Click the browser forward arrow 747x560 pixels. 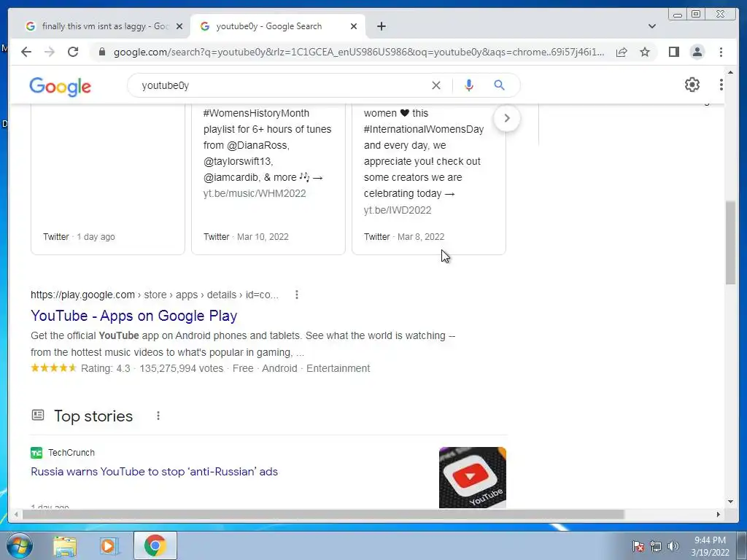coord(50,52)
